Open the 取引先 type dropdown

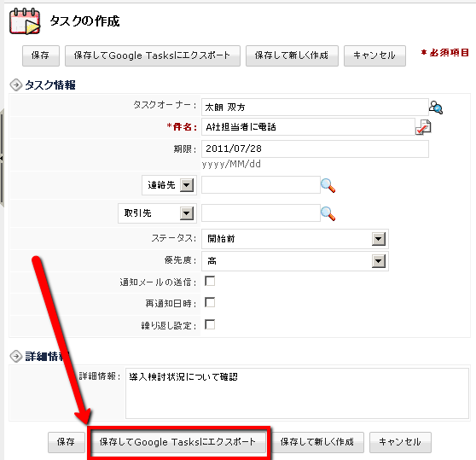(157, 213)
